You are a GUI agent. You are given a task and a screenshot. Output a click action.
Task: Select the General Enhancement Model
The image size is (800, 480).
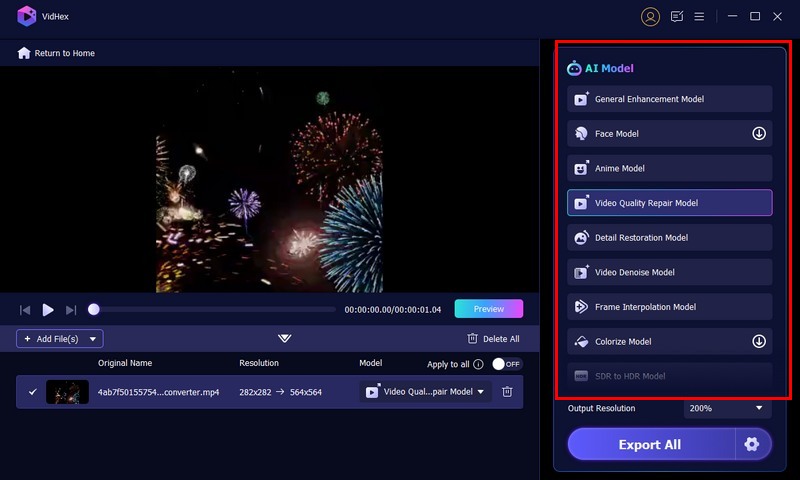(669, 99)
